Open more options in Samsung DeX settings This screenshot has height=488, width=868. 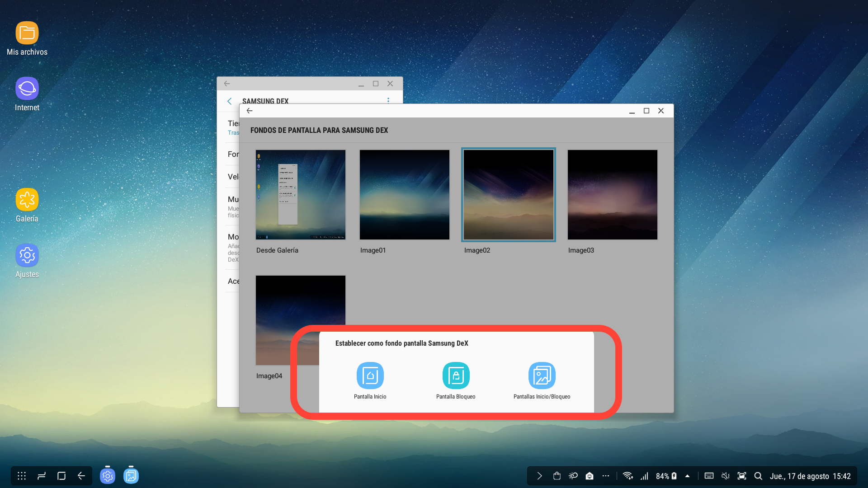tap(388, 100)
